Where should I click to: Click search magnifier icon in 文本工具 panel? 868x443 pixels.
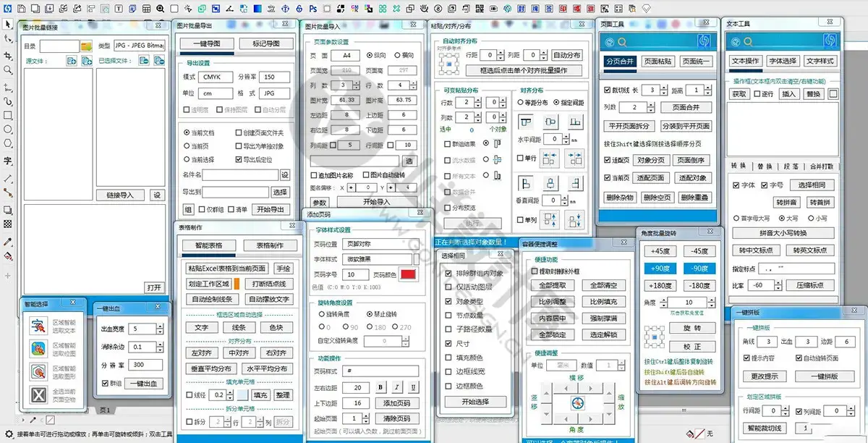747,42
